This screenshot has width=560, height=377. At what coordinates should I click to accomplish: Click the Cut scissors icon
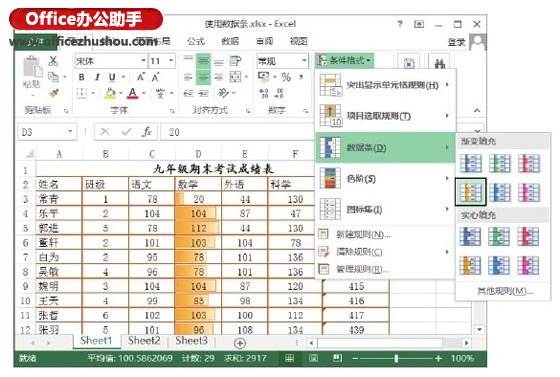pyautogui.click(x=53, y=61)
